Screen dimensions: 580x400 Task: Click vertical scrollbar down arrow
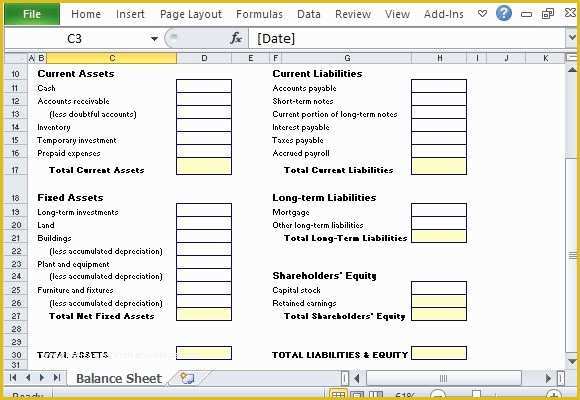(x=572, y=361)
